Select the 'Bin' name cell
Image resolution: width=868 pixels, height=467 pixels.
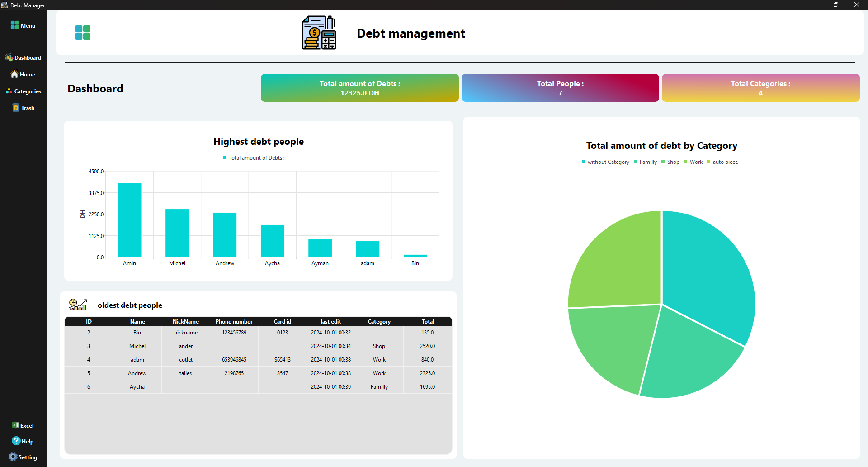tap(137, 333)
